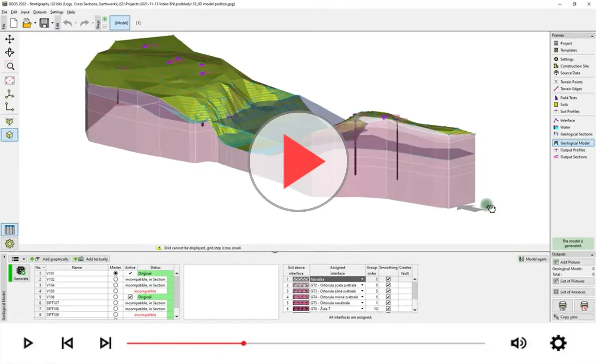Select the pan view tool
This screenshot has width=596, height=364.
[x=10, y=39]
